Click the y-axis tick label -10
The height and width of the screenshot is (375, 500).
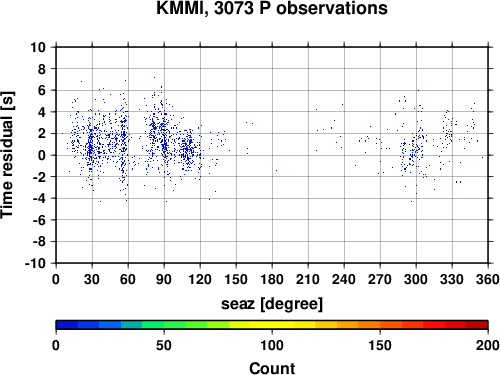[x=35, y=263]
